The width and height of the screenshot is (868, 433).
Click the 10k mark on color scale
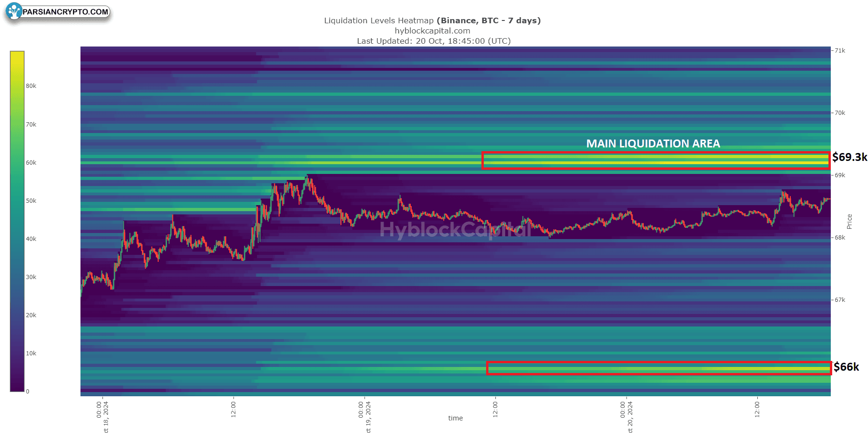click(x=31, y=353)
